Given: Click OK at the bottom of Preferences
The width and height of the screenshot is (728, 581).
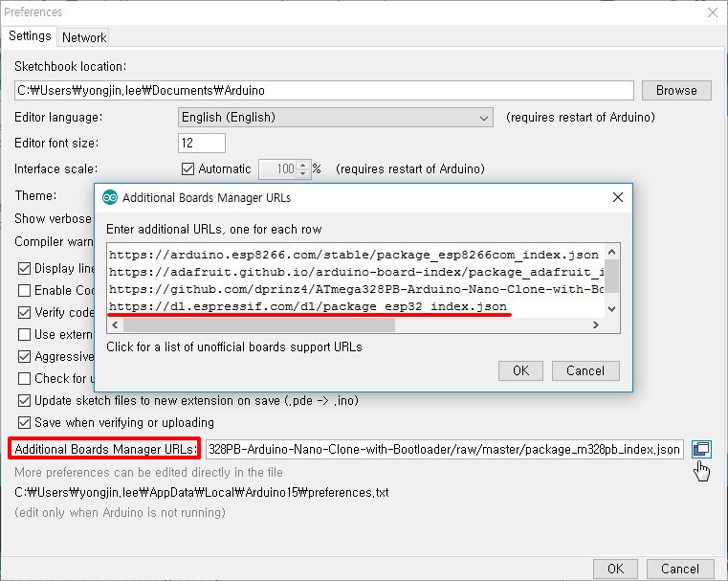Looking at the screenshot, I should [x=615, y=569].
